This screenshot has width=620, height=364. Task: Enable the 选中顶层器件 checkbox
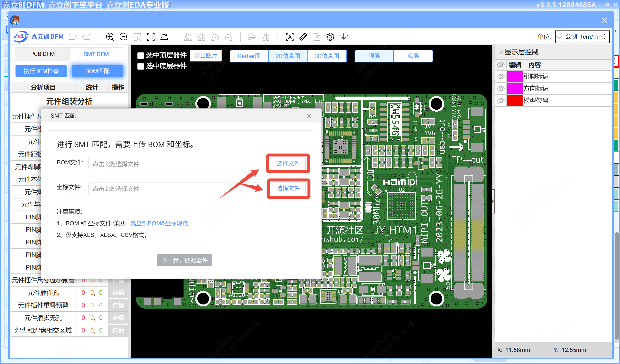pos(140,56)
